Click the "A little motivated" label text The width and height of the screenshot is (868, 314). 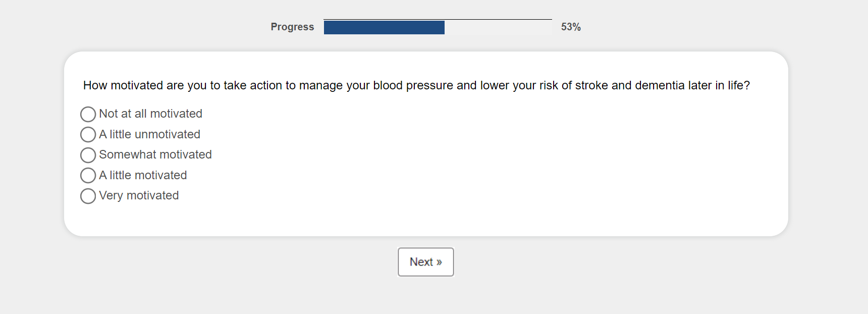pos(143,175)
